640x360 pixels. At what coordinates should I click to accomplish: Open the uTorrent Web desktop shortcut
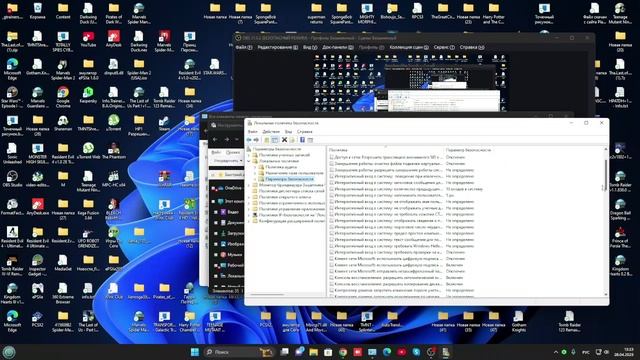pyautogui.click(x=88, y=151)
